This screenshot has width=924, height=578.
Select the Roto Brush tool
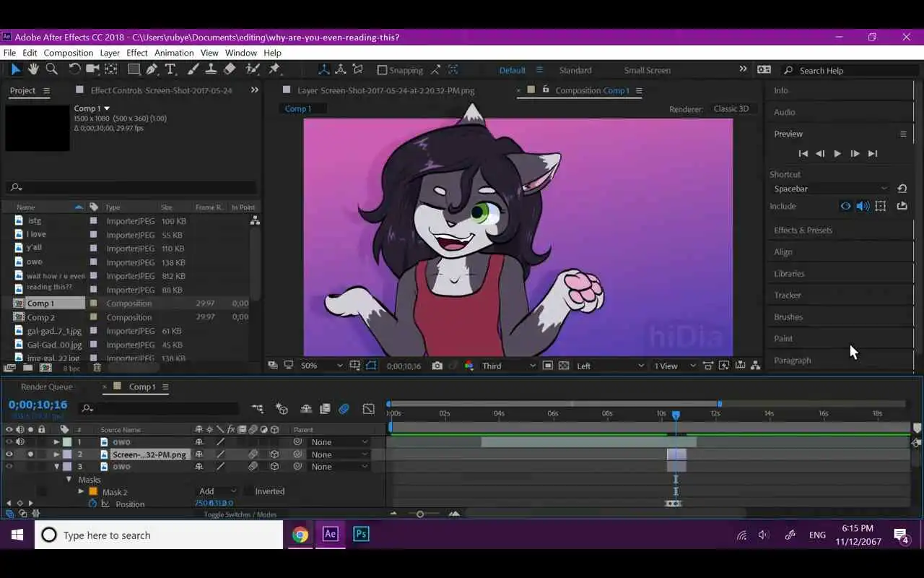(253, 69)
